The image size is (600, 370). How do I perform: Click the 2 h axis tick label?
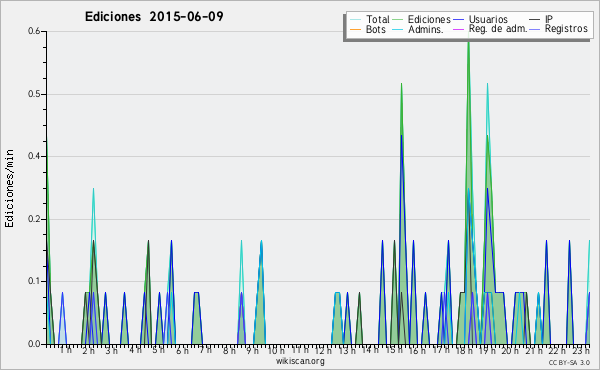[88, 350]
